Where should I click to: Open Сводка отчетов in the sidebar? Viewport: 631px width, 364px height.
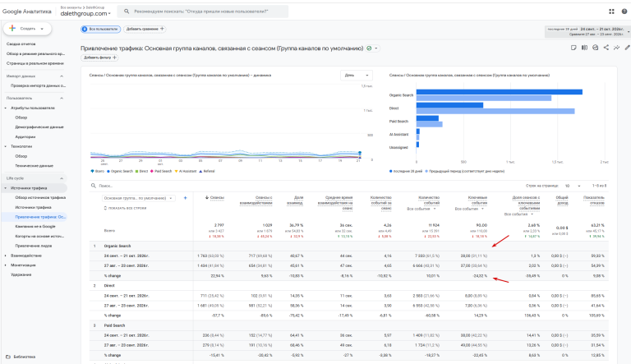21,44
